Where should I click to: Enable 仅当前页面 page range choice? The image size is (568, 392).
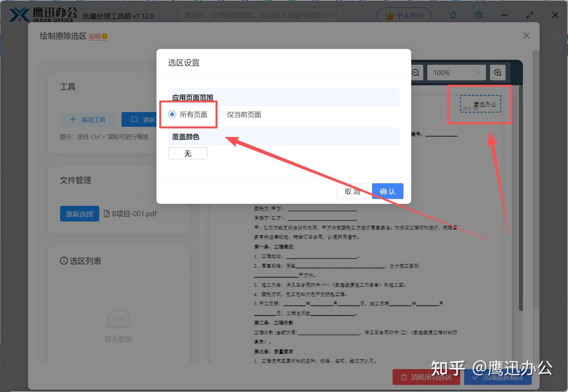click(219, 114)
